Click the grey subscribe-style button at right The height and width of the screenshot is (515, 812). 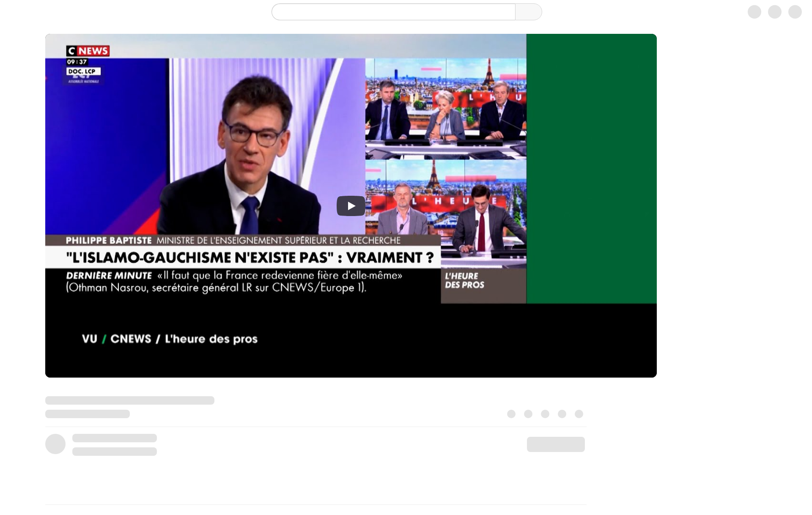pyautogui.click(x=556, y=444)
